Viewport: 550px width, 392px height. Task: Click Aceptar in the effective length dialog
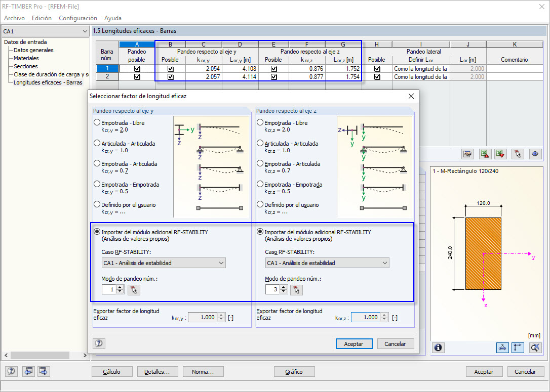click(353, 343)
